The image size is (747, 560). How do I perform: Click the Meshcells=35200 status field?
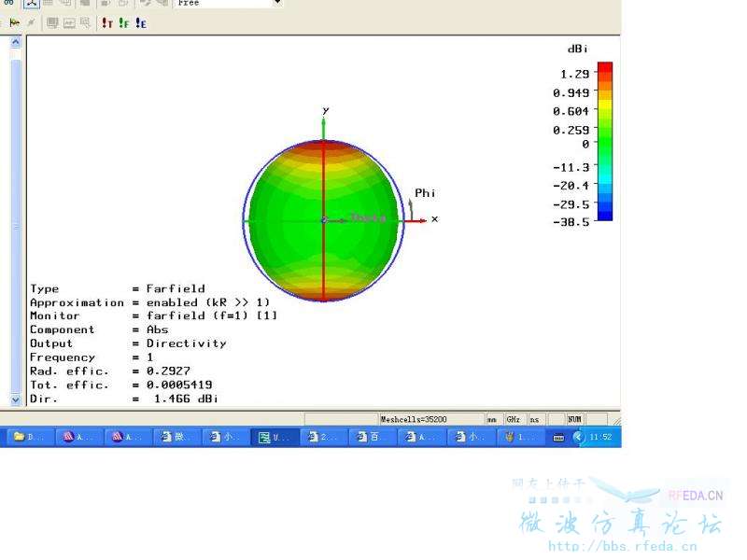(430, 420)
